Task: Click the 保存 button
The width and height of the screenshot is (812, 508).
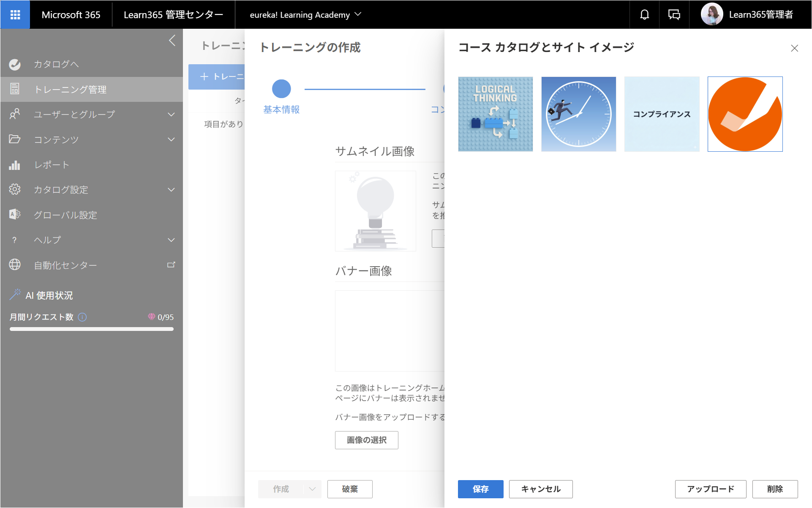Action: [480, 489]
